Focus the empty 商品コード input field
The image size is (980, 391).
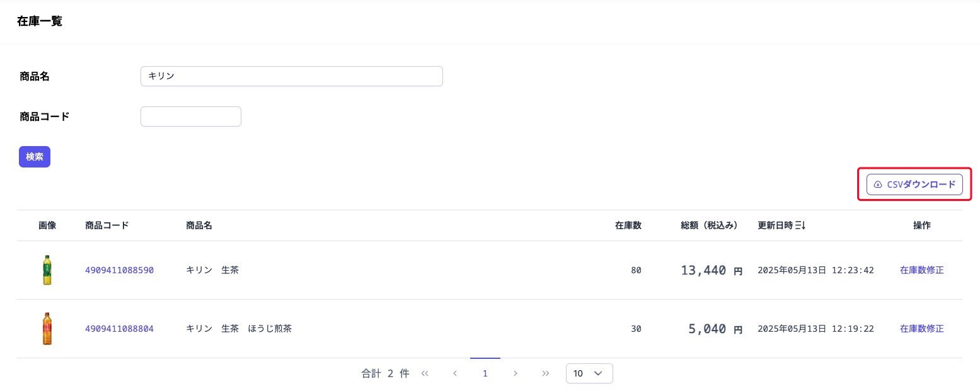point(190,116)
